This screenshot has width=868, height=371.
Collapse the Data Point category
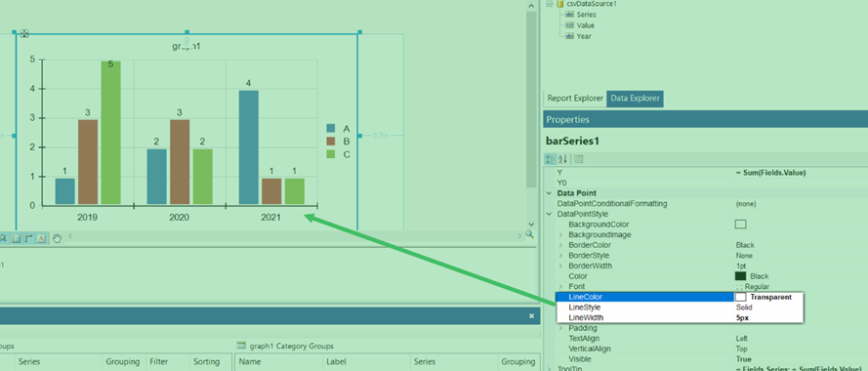pos(549,193)
